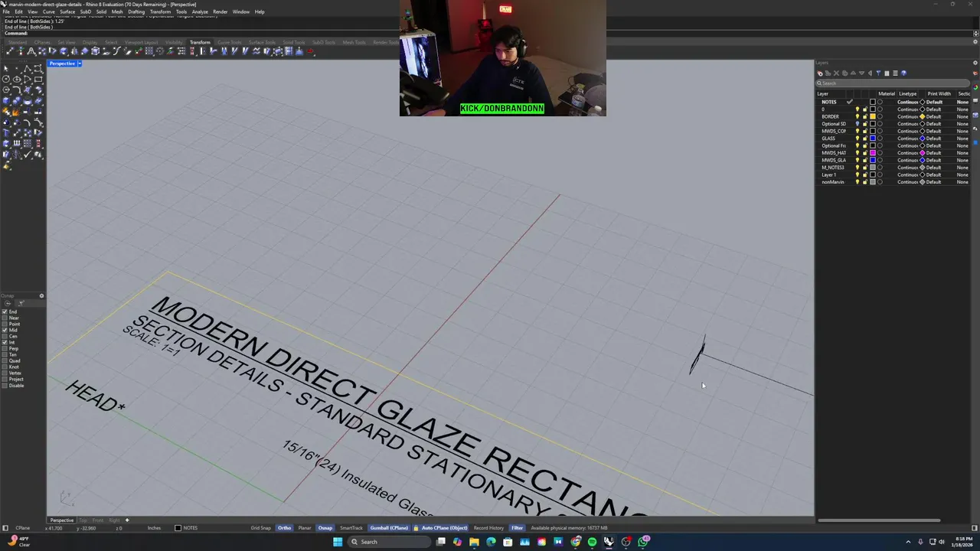The image size is (980, 551).
Task: Open the Drafting menu
Action: [x=136, y=11]
